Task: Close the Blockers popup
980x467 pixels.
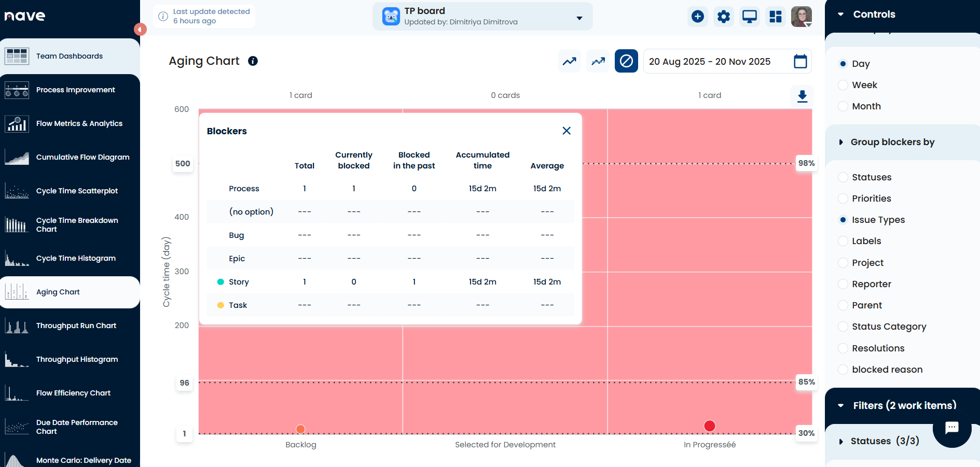Action: [x=567, y=131]
